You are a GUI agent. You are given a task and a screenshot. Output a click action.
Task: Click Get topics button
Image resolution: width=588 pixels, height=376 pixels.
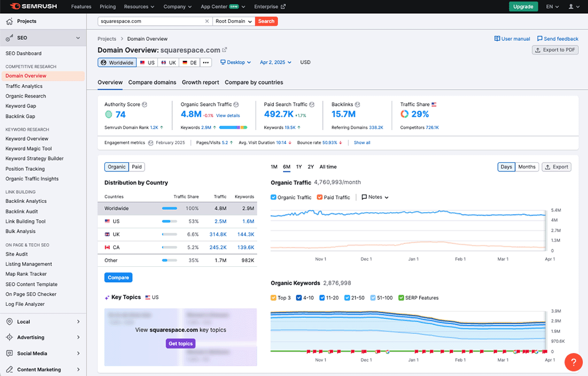click(x=180, y=343)
